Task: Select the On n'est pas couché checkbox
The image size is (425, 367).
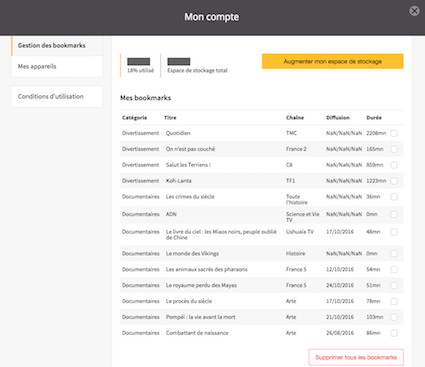Action: 394,149
